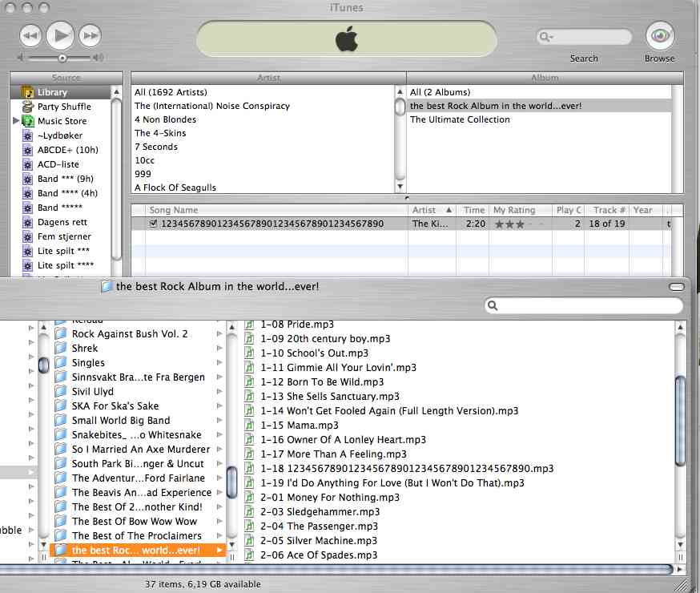The image size is (700, 593).
Task: Click the iTunes Play button
Action: [x=60, y=35]
